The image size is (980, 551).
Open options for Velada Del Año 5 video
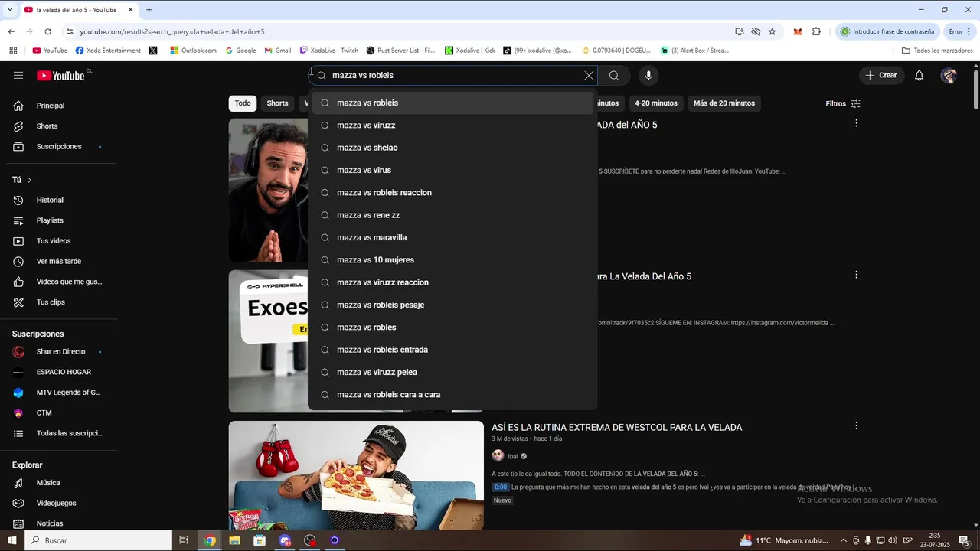[x=856, y=275]
